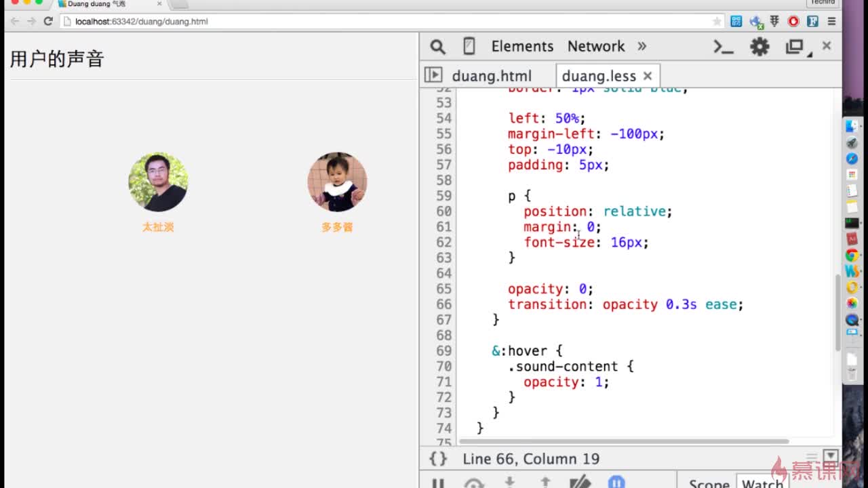The image size is (868, 488).
Task: Click the 'opacity: 1;' hover line
Action: tap(566, 382)
